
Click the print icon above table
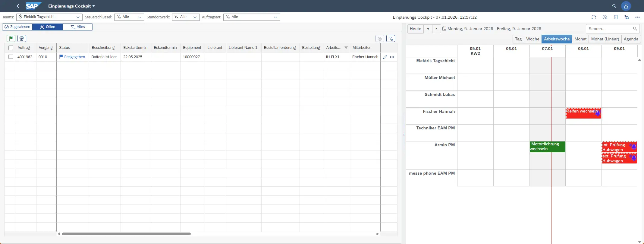point(22,38)
